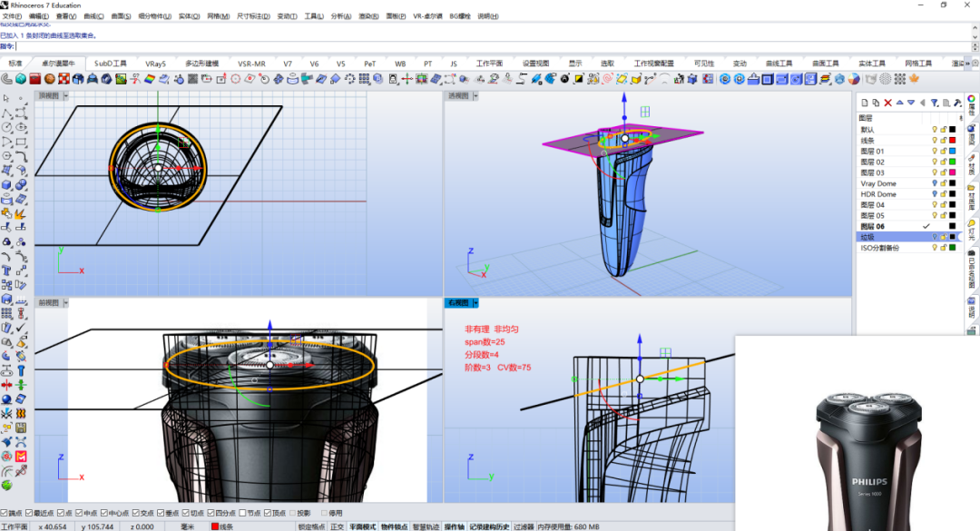
Task: Toggle visibility bulb of 默认 layer
Action: [935, 130]
